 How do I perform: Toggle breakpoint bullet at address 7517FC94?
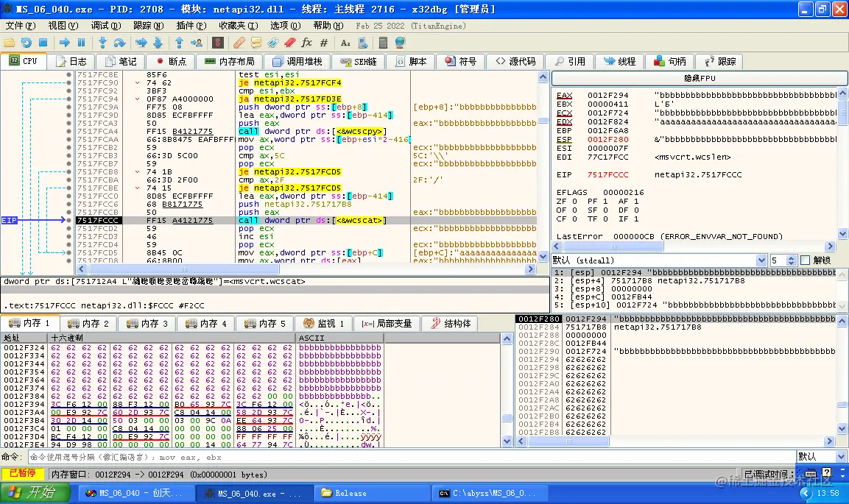pyautogui.click(x=68, y=99)
